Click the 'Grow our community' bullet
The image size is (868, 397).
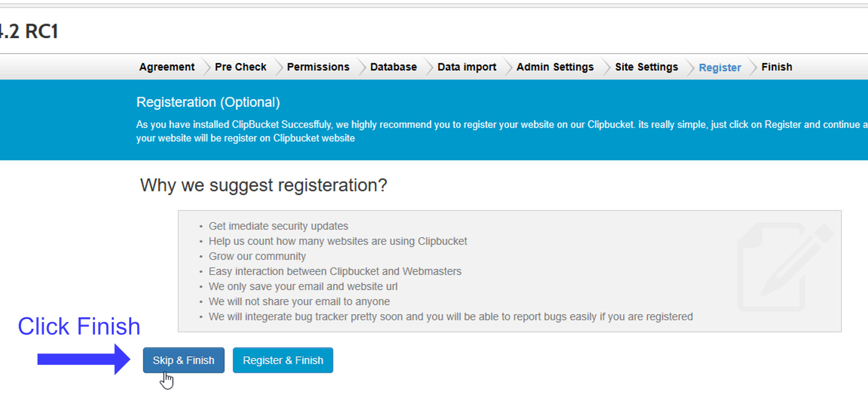[257, 256]
